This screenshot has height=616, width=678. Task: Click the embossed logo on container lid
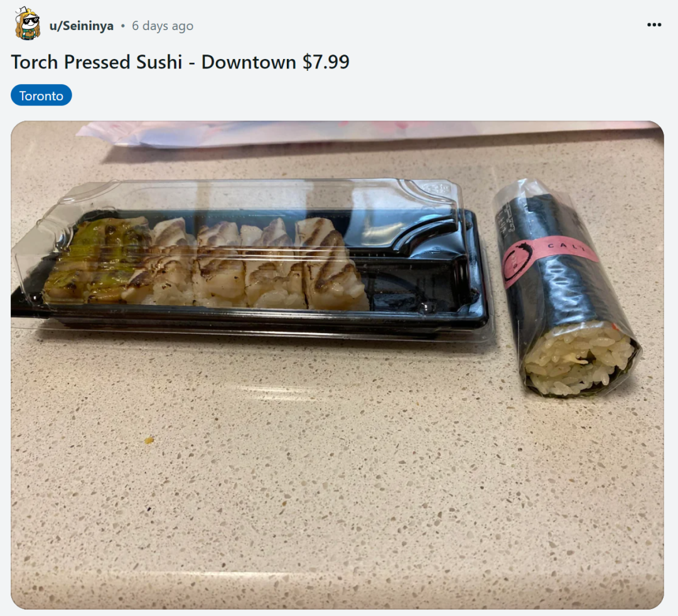click(437, 188)
